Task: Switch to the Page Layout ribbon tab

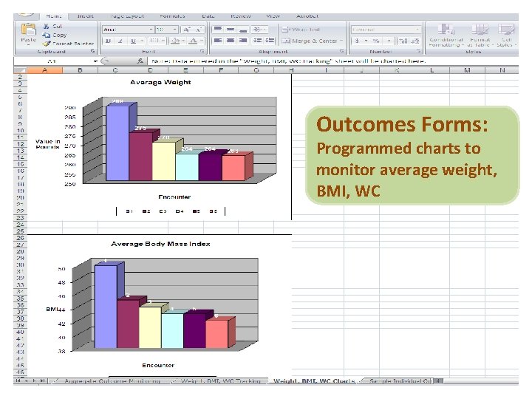Action: [x=127, y=16]
